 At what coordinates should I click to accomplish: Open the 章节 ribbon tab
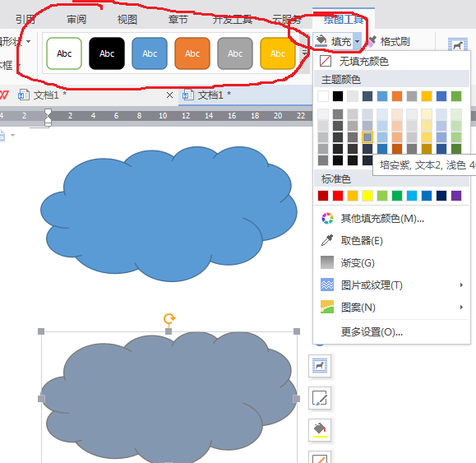click(178, 20)
